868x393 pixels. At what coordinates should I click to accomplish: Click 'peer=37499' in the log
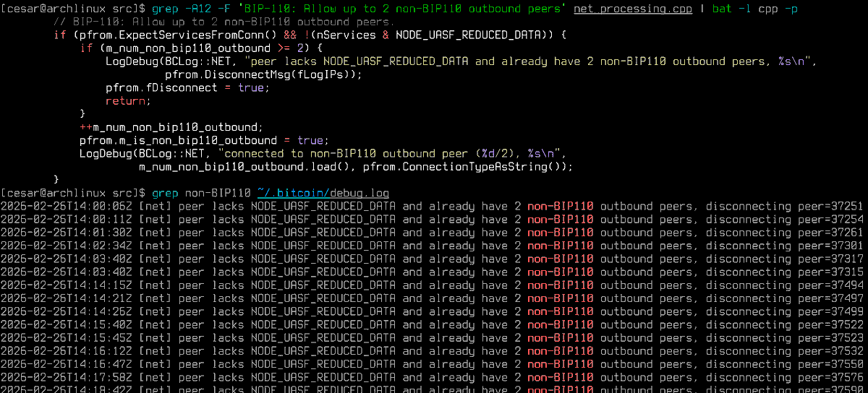click(x=830, y=311)
